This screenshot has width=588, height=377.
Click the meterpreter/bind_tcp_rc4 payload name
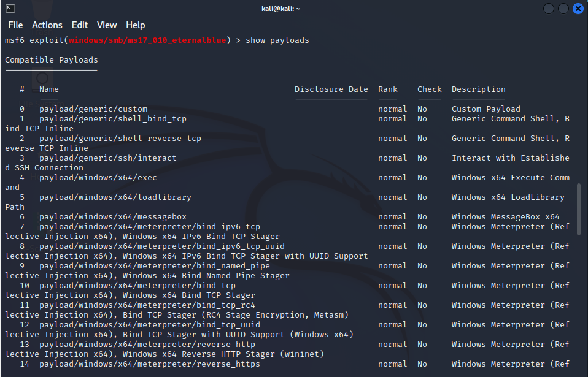click(x=147, y=305)
